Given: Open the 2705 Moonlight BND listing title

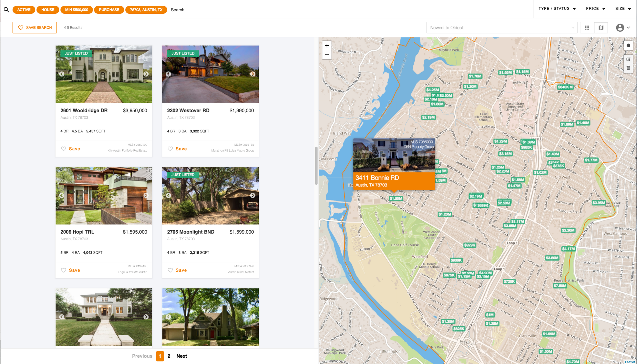Looking at the screenshot, I should point(191,232).
